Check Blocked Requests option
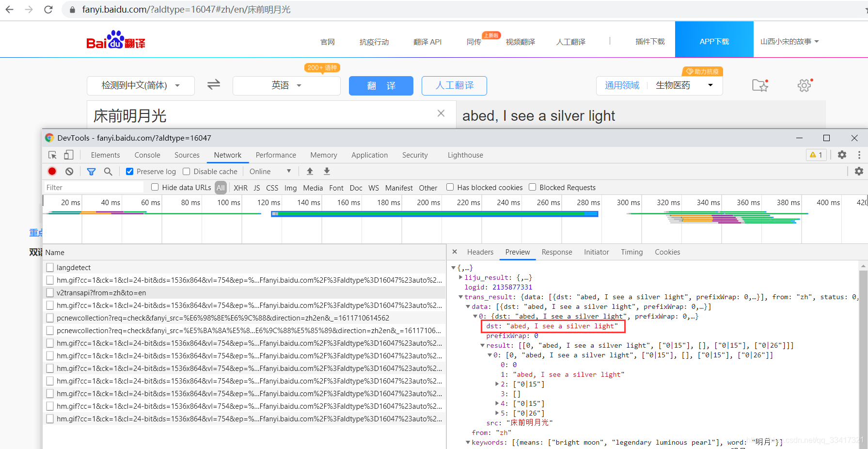This screenshot has width=868, height=449. click(x=532, y=187)
